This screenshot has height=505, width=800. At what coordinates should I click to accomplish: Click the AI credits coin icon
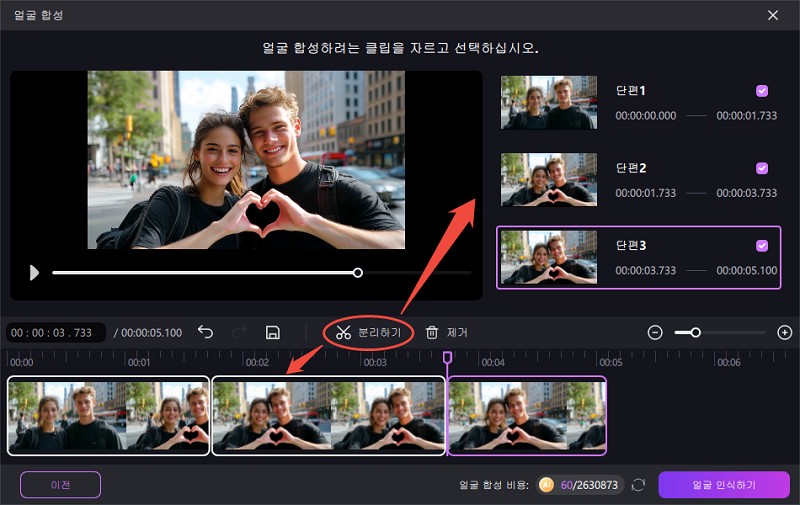[x=546, y=485]
